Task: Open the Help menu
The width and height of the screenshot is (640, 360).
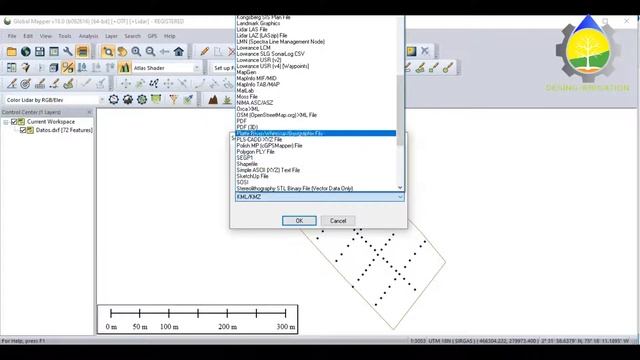Action: click(169, 36)
